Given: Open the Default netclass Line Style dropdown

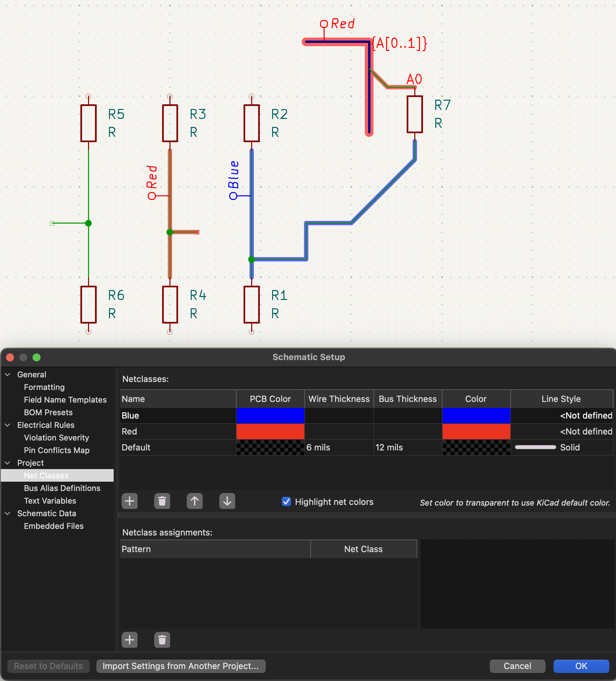Looking at the screenshot, I should point(561,447).
